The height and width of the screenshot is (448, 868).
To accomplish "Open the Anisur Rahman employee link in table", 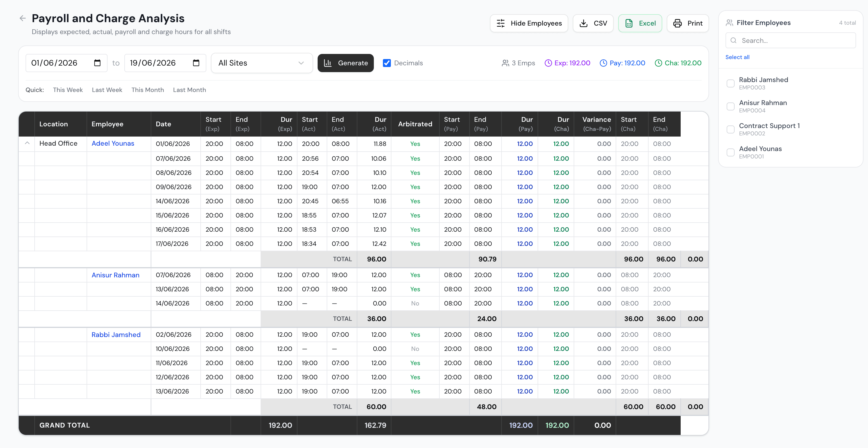I will tap(115, 275).
